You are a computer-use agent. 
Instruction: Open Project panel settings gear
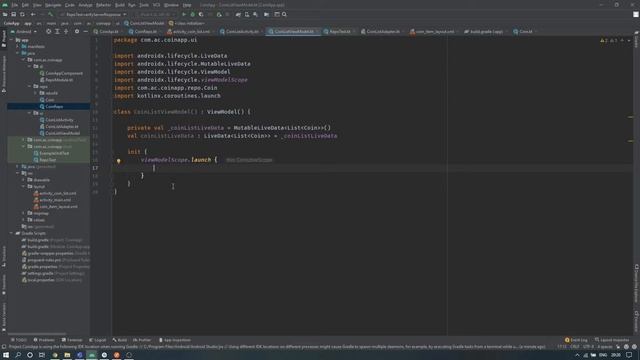(77, 31)
